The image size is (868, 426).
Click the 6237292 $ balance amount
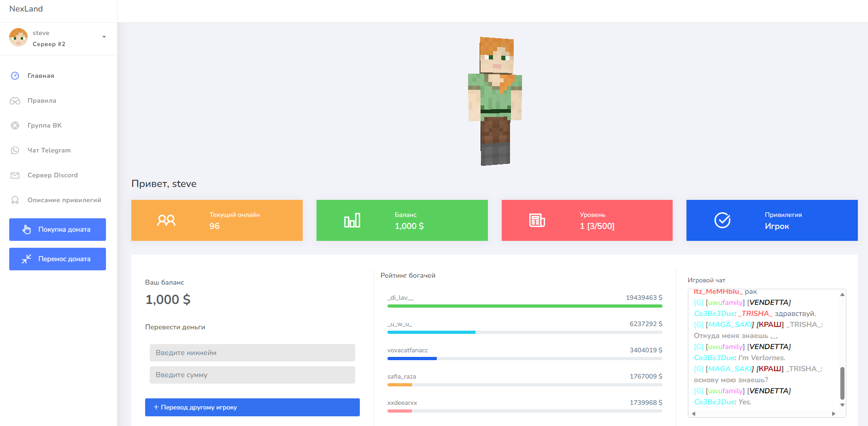(646, 324)
